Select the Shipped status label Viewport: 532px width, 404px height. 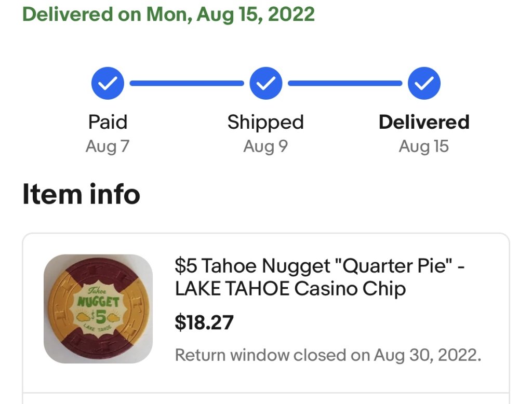tap(265, 122)
